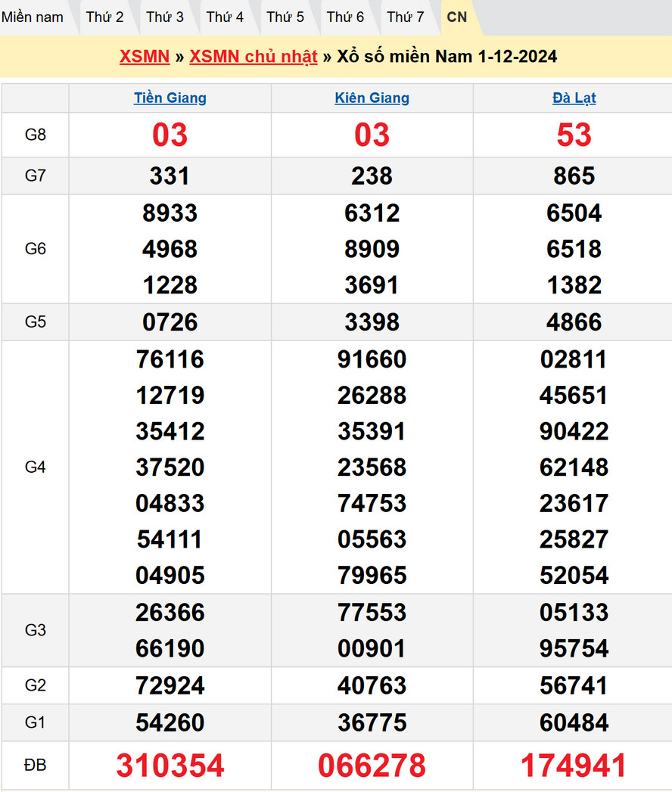Open the Miền nam tab
The height and width of the screenshot is (792, 672).
pos(33,17)
